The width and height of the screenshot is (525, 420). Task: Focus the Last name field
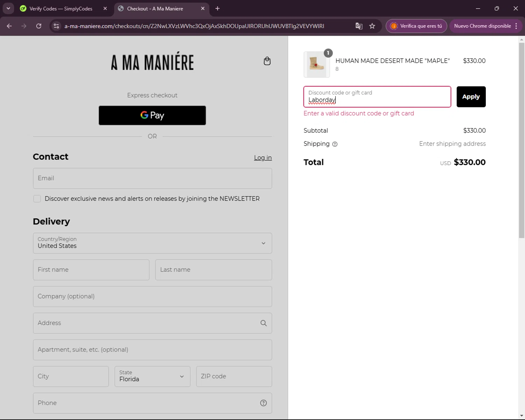click(x=213, y=270)
